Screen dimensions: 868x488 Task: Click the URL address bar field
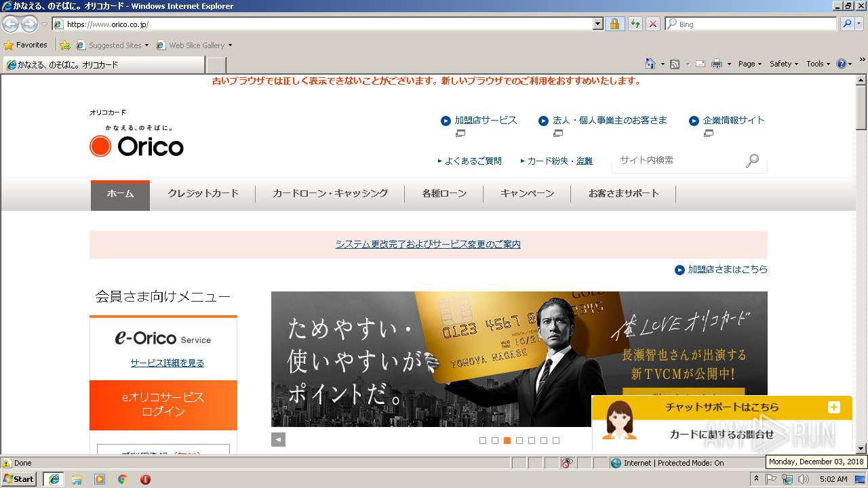coord(328,24)
